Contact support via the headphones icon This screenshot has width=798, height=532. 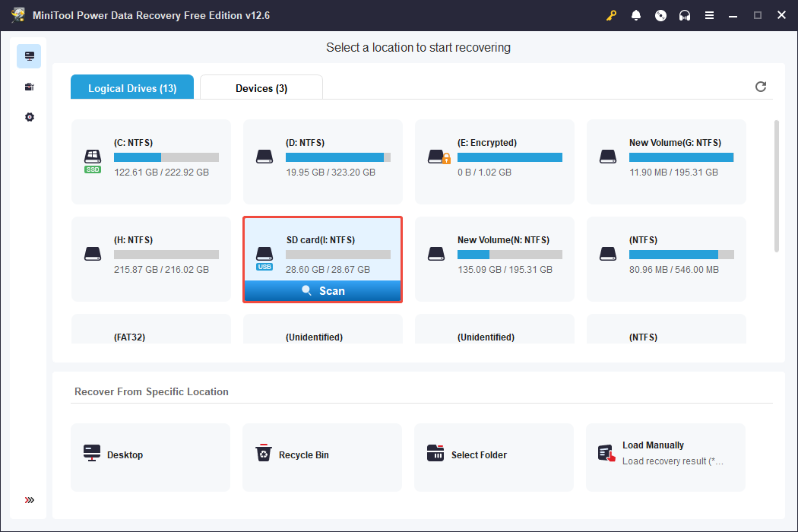point(685,14)
